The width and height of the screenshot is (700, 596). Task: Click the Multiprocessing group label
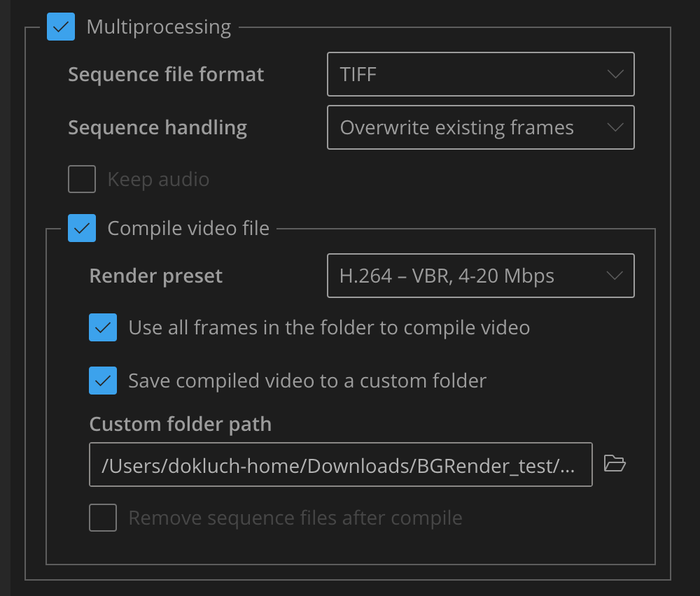(x=158, y=27)
